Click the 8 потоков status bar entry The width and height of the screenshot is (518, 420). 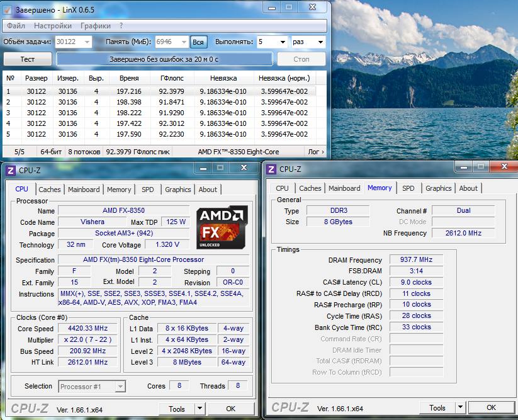pos(84,152)
